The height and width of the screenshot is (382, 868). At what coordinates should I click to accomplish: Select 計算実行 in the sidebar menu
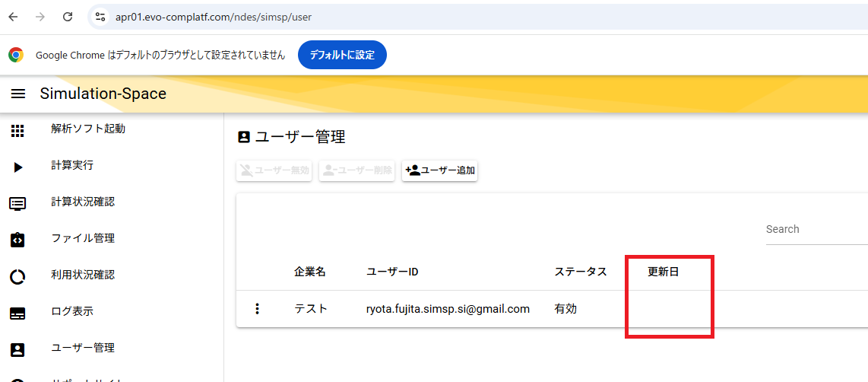[72, 166]
